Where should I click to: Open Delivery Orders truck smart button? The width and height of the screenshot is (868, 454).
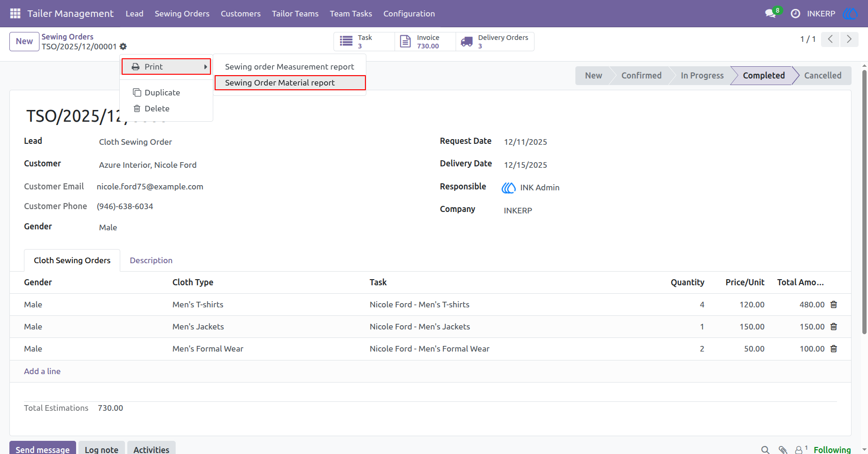(495, 41)
